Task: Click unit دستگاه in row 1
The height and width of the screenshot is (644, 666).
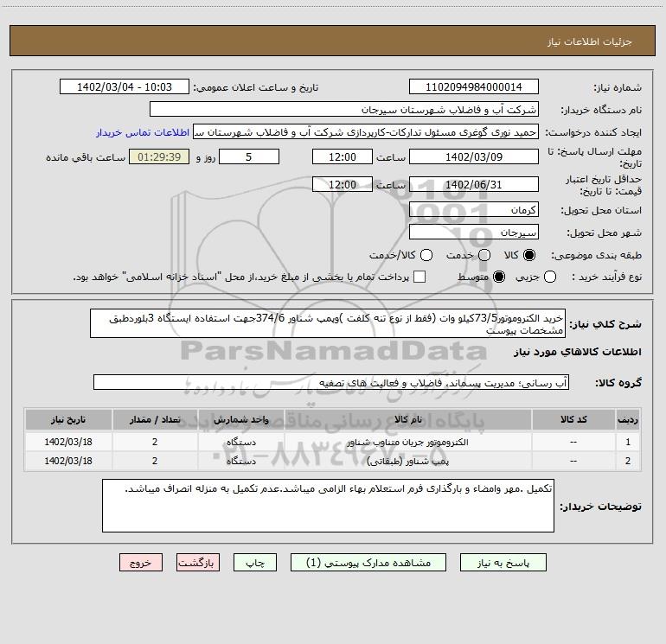Action: (240, 442)
